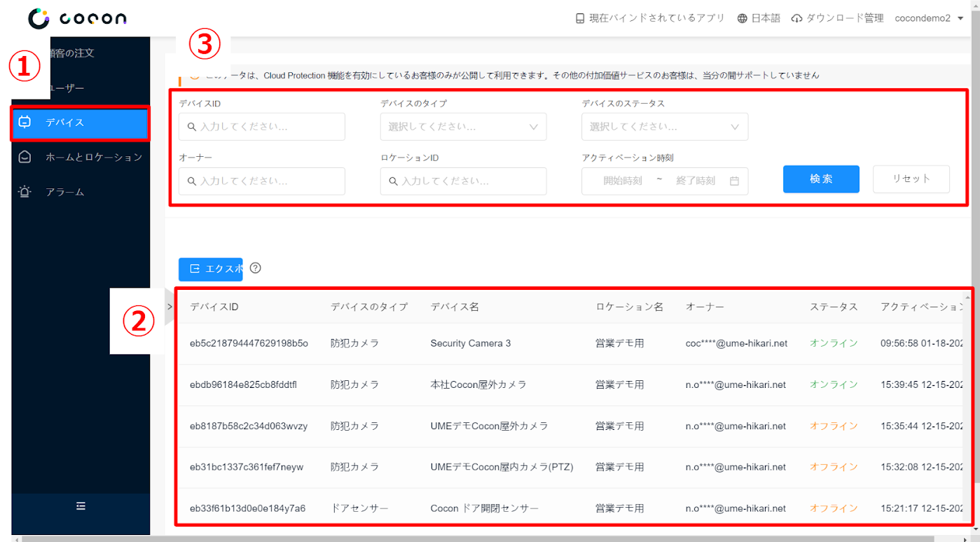Click device name UMEデモCocon屋外カメラ
This screenshot has height=542, width=980.
489,426
